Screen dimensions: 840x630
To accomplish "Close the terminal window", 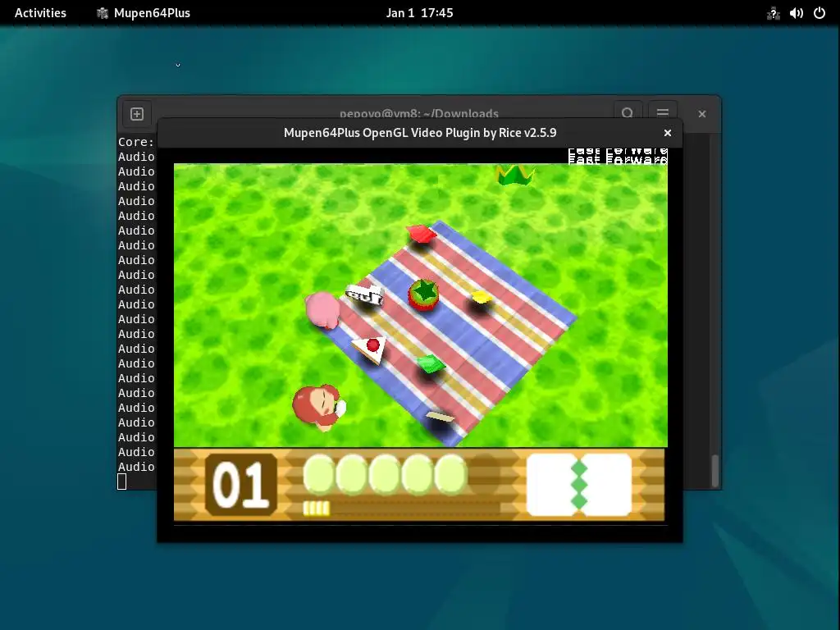I will (702, 113).
